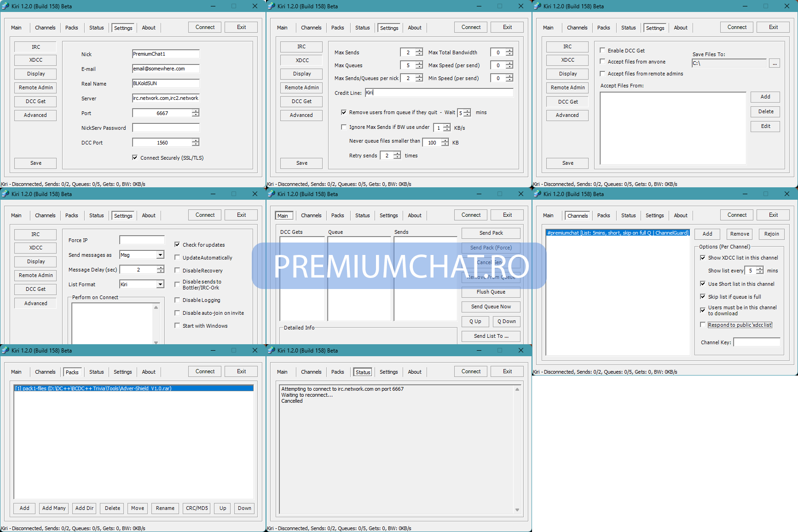Viewport: 798px width, 532px height.
Task: Click the Credit Line input field
Action: click(x=439, y=93)
